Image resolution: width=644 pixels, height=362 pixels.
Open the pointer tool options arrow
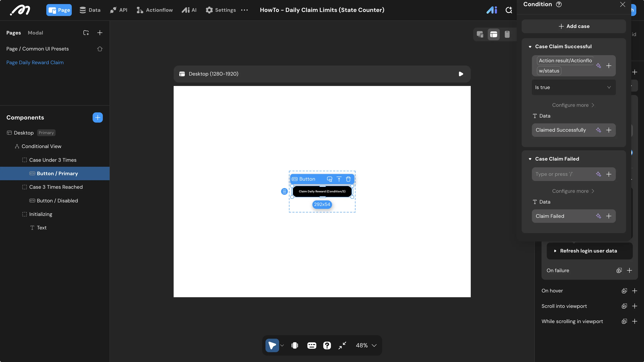tap(282, 345)
